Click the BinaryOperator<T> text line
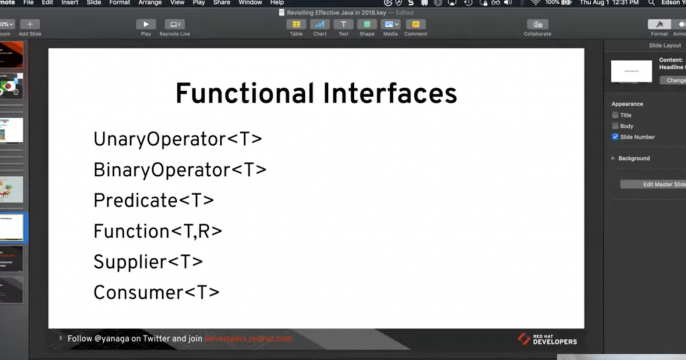The image size is (686, 360). click(180, 170)
